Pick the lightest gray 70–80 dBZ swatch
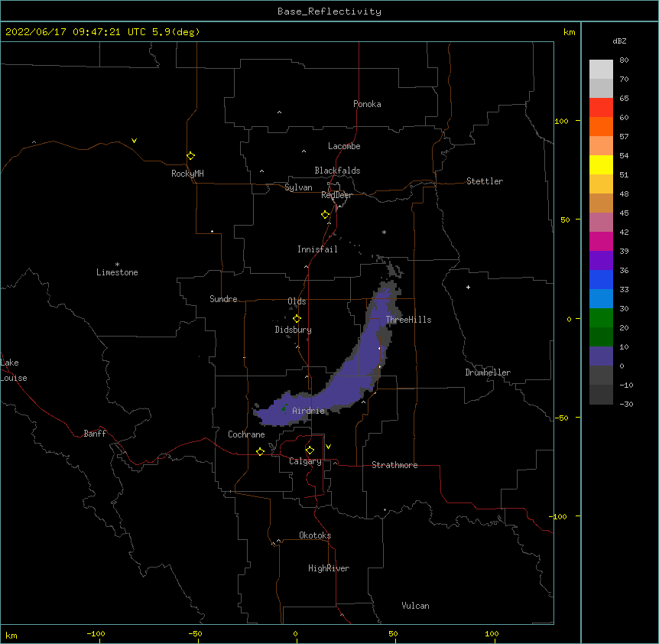This screenshot has height=644, width=659. pyautogui.click(x=601, y=70)
